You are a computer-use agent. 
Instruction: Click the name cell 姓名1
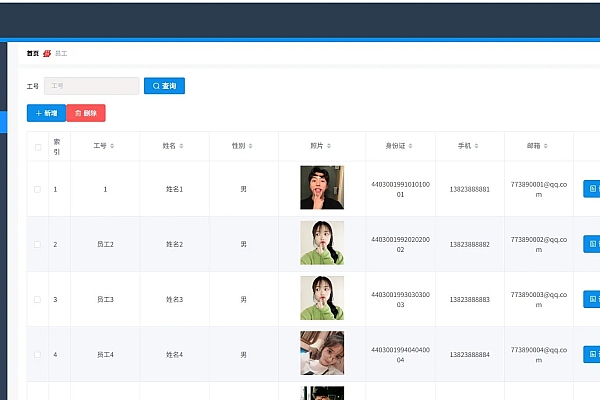point(174,189)
